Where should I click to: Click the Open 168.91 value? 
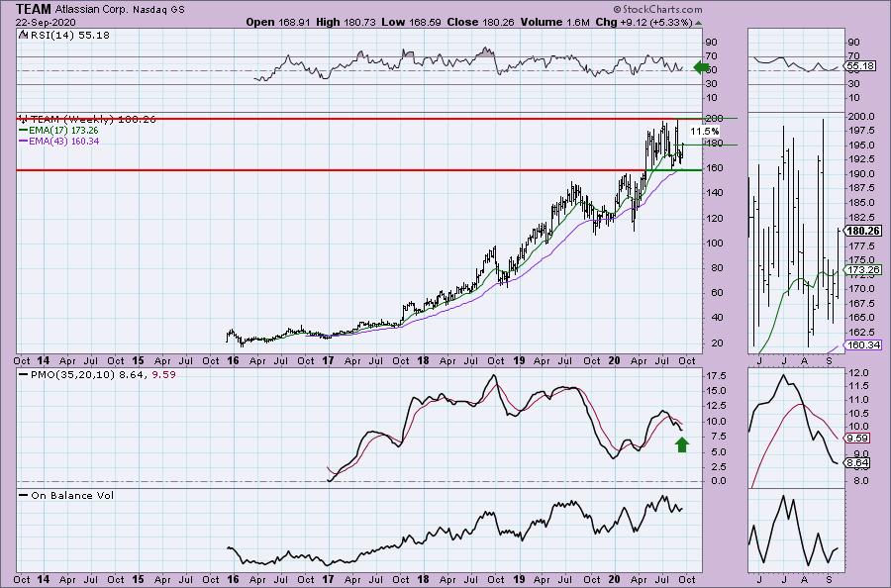(278, 22)
